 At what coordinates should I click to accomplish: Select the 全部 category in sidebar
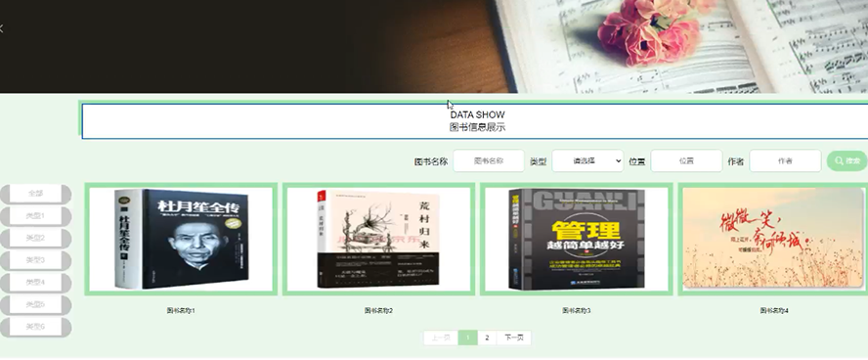tap(35, 194)
